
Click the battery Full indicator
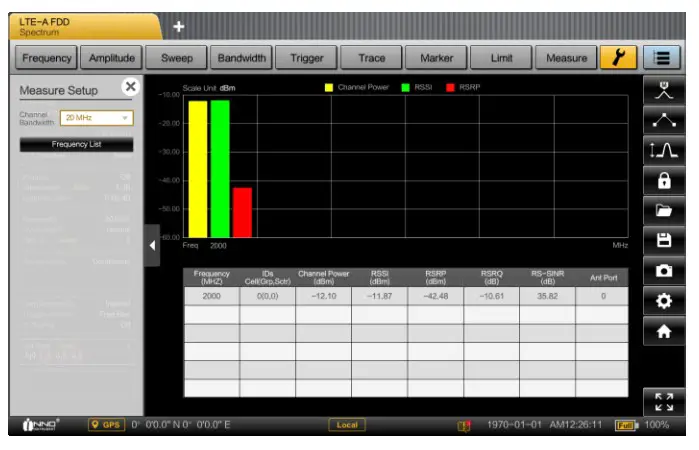click(626, 425)
